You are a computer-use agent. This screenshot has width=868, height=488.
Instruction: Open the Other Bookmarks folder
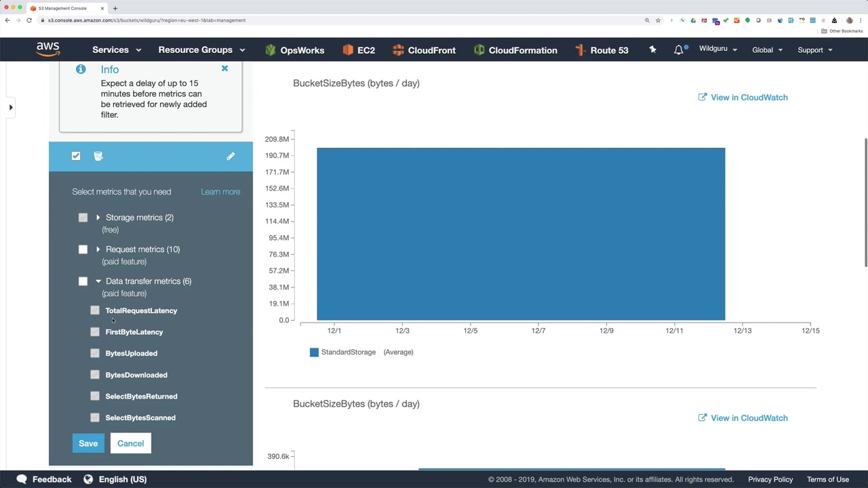[842, 31]
